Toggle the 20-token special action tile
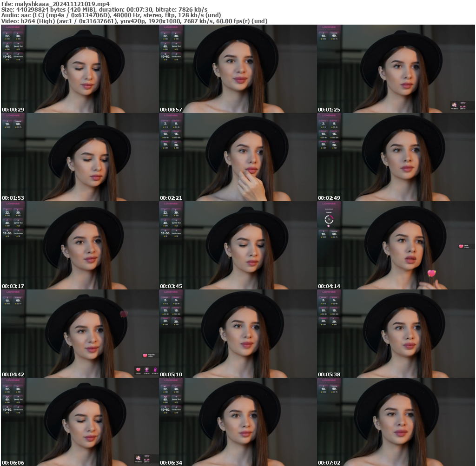 tap(177, 145)
